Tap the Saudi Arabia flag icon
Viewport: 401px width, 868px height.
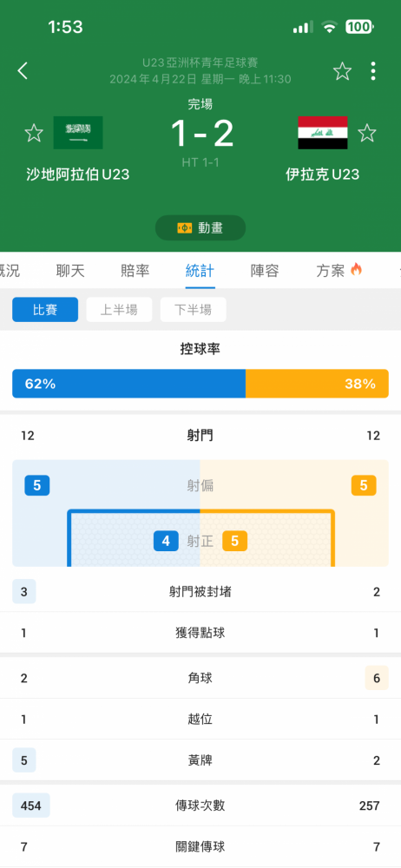pyautogui.click(x=78, y=133)
